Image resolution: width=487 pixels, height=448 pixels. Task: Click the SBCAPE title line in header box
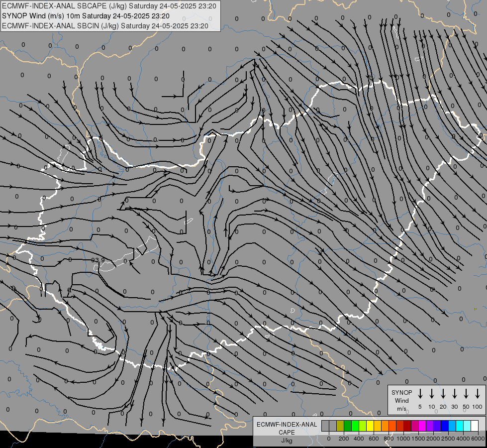[109, 6]
